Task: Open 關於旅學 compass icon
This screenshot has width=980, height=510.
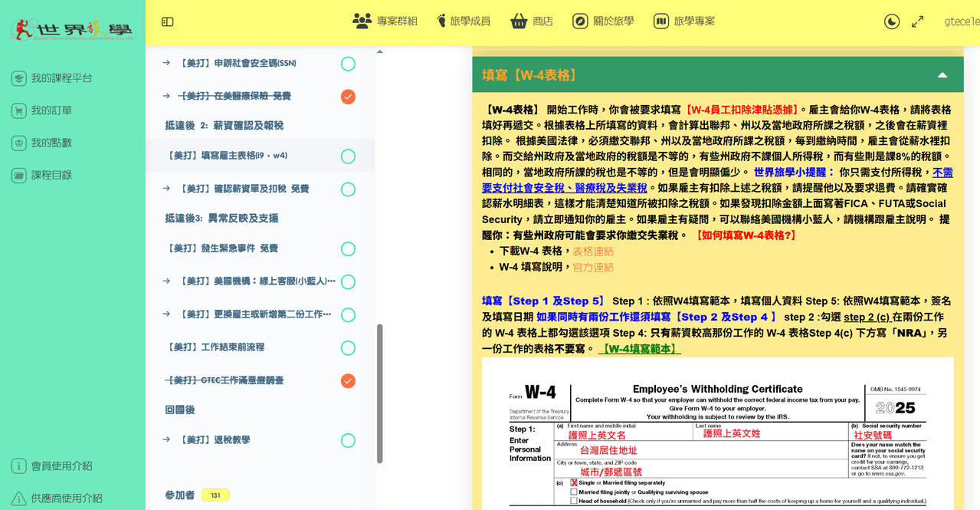Action: coord(580,21)
